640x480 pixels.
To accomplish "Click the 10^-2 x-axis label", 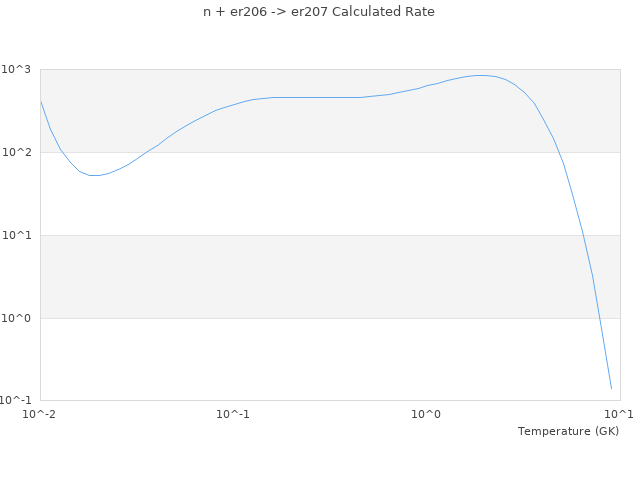I will [40, 414].
